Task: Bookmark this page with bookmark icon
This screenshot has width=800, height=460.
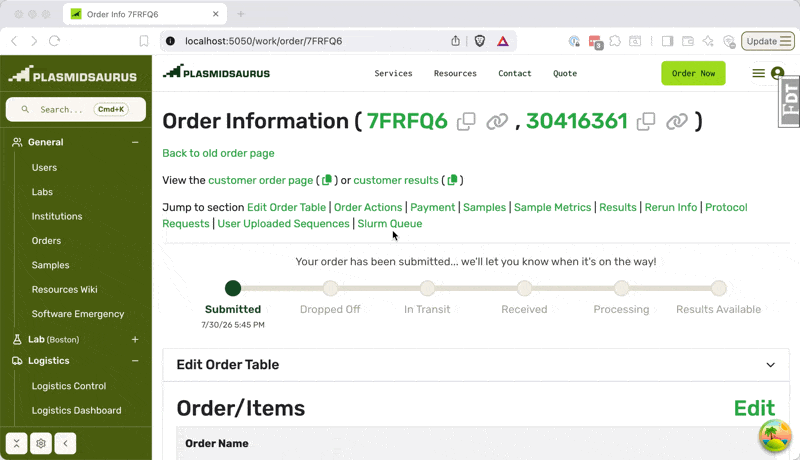Action: click(x=144, y=41)
